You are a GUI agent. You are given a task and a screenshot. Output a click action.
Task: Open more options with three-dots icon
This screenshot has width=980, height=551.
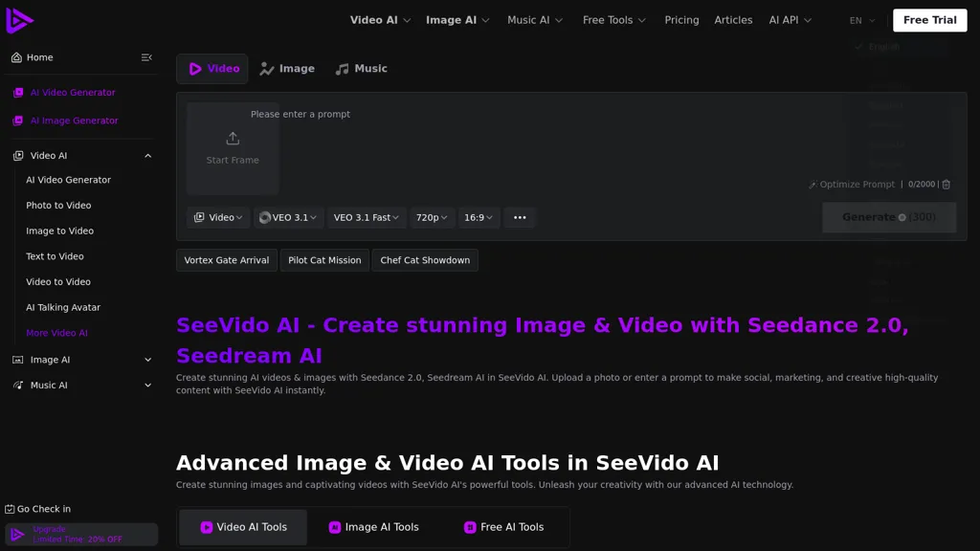tap(520, 217)
